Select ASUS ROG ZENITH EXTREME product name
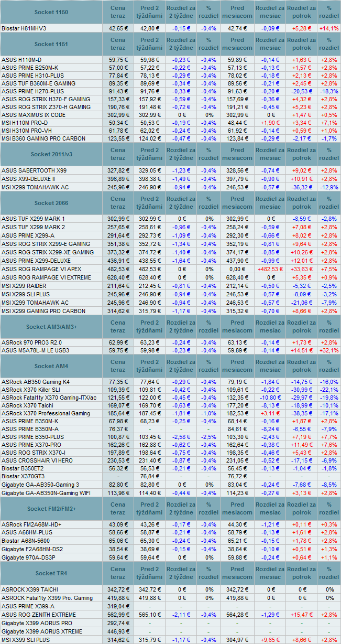This screenshot has width=341, height=644. [39, 615]
